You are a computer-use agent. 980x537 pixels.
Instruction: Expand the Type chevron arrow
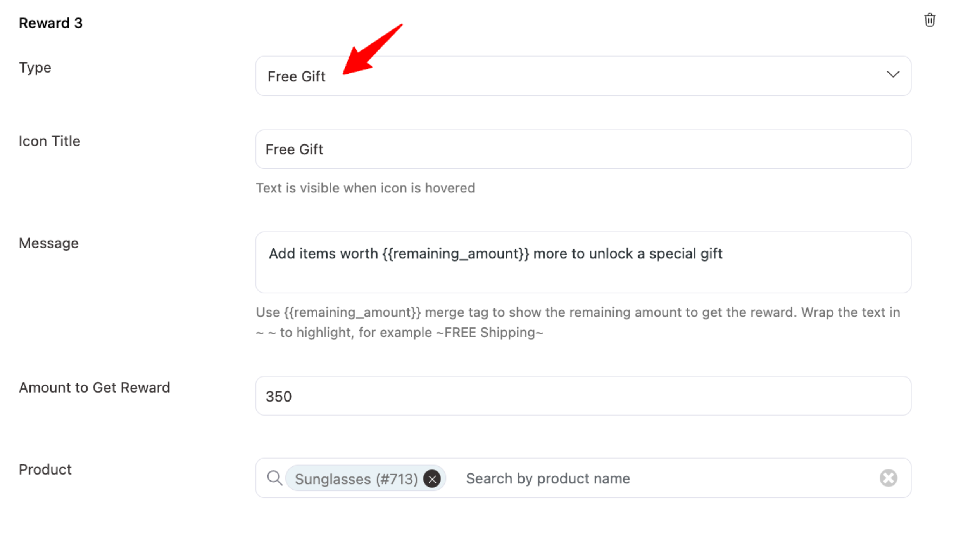[x=893, y=74]
